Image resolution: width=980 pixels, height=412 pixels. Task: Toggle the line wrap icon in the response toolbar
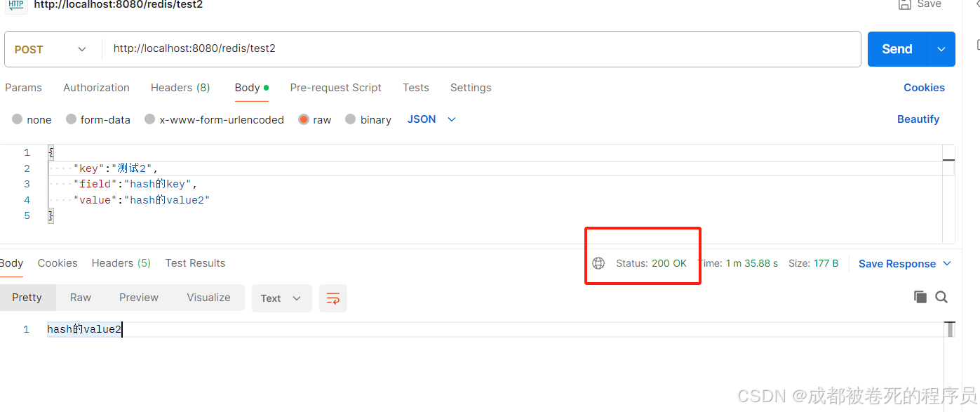point(333,298)
